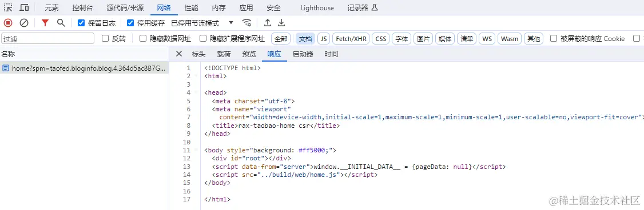Screen dimensions: 644x210
Task: Open the 标头 detail tab
Action: [x=199, y=54]
